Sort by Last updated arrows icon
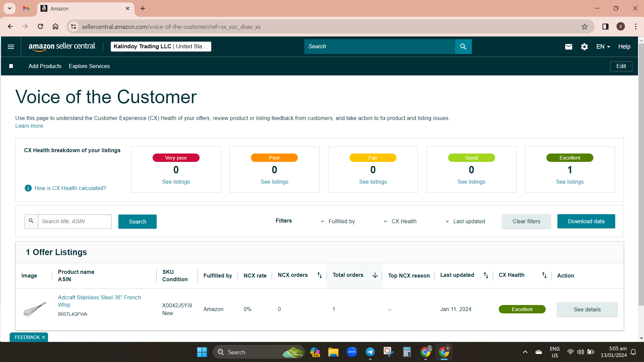The height and width of the screenshot is (362, 644). pos(486,275)
